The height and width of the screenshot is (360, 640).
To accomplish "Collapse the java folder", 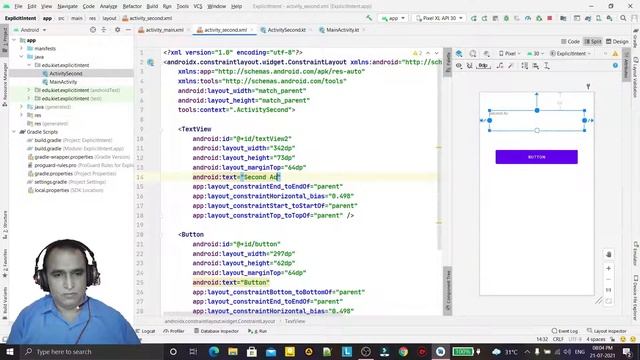I will point(22,57).
